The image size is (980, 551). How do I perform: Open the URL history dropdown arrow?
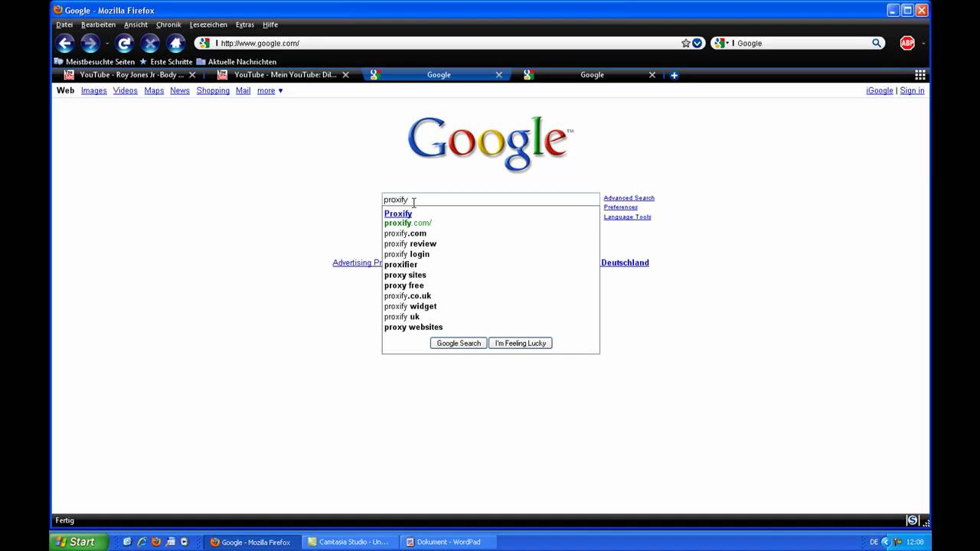pyautogui.click(x=697, y=43)
